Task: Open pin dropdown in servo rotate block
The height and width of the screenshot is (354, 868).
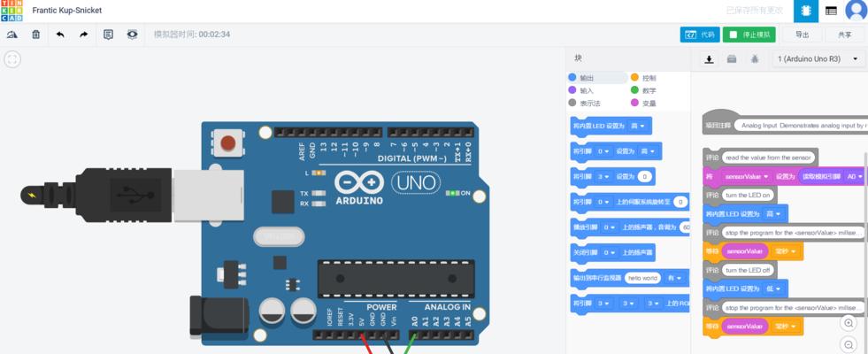Action: pyautogui.click(x=605, y=202)
